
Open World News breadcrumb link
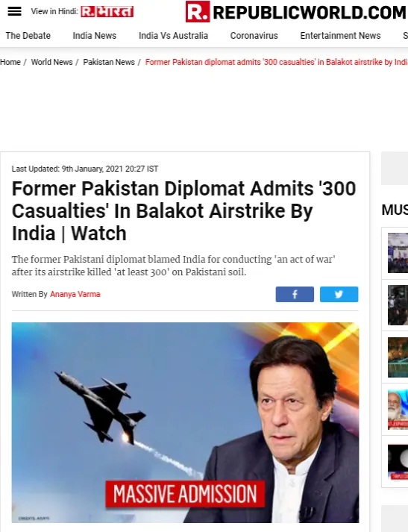[52, 62]
